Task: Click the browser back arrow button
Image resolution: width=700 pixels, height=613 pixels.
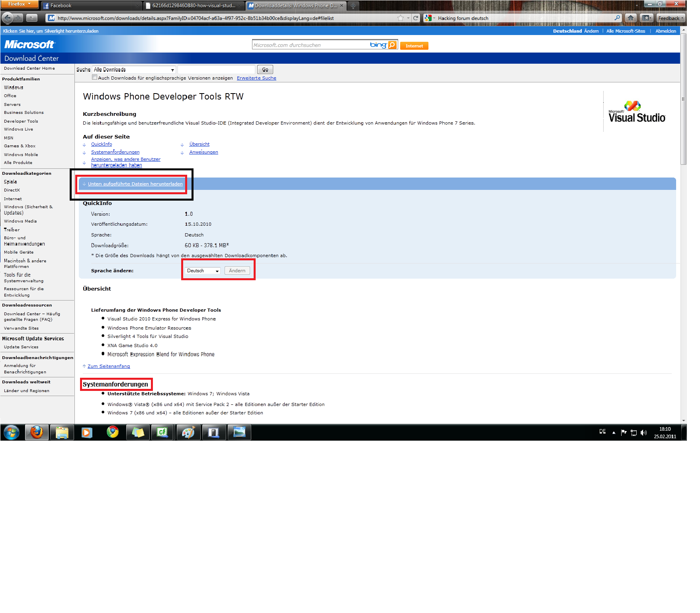Action: pos(7,18)
